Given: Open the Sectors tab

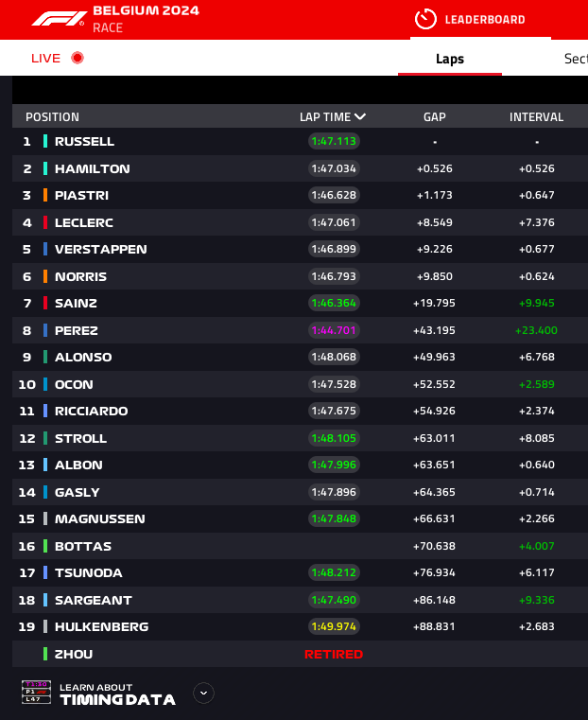Looking at the screenshot, I should pos(576,59).
